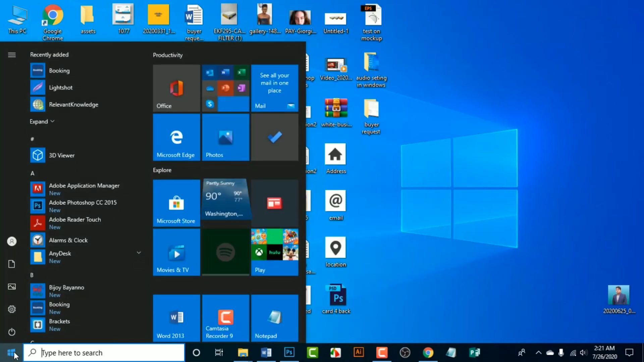Open Illustrator from the taskbar
The image size is (644, 362).
pos(359,353)
